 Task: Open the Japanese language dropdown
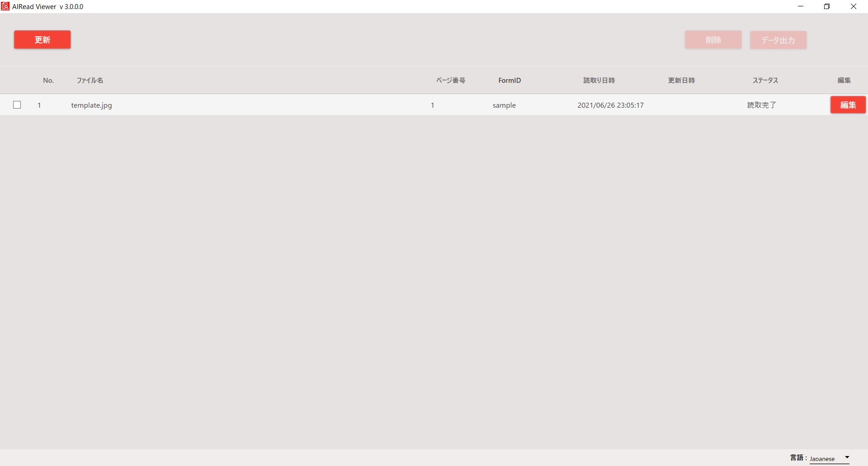(824, 458)
